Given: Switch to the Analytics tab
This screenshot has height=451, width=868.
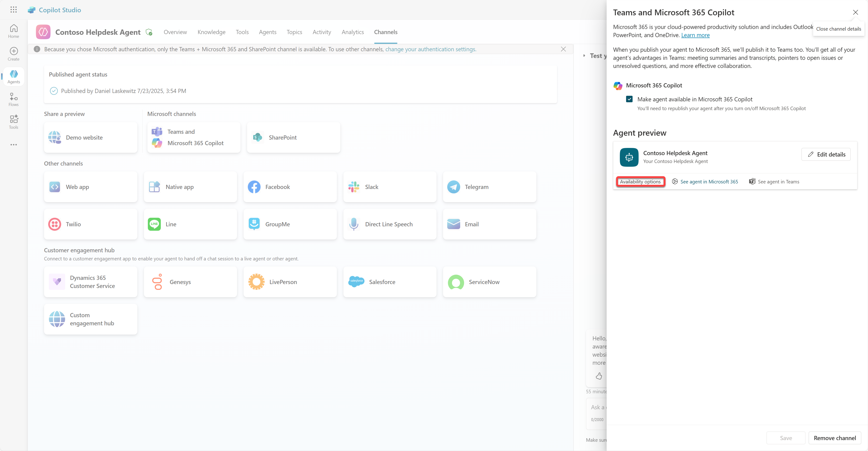Looking at the screenshot, I should pos(352,32).
